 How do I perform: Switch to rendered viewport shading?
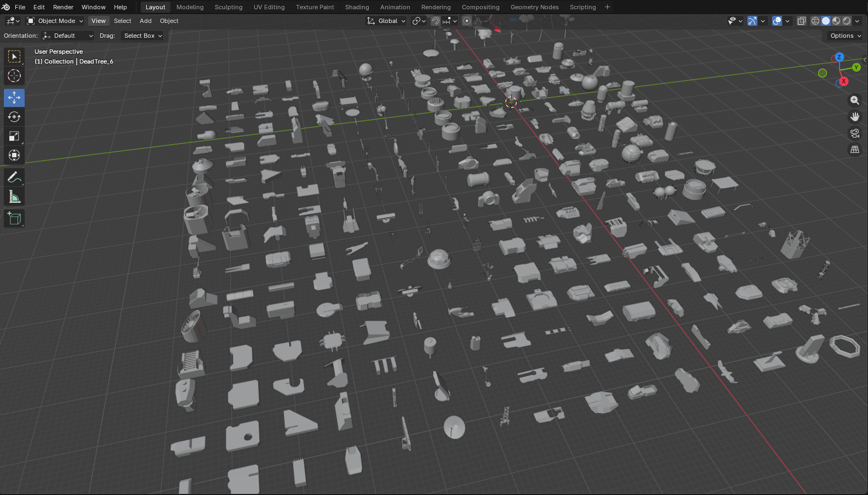847,21
